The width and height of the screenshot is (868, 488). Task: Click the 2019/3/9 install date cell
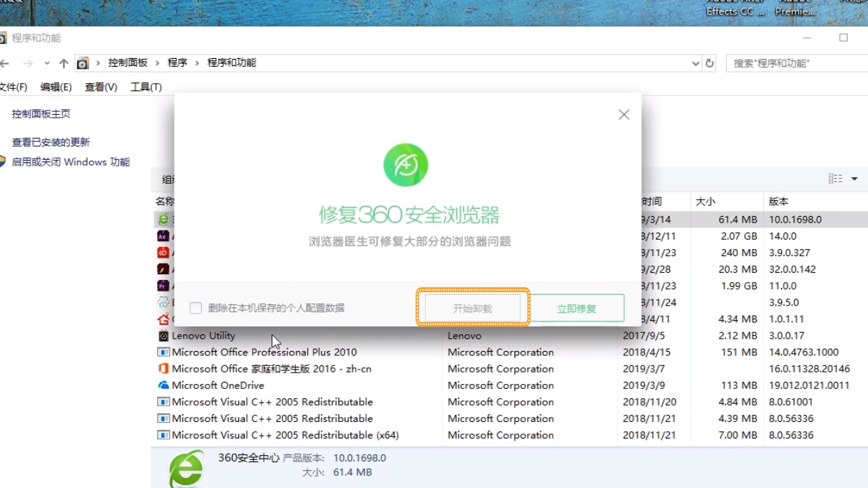pyautogui.click(x=643, y=385)
